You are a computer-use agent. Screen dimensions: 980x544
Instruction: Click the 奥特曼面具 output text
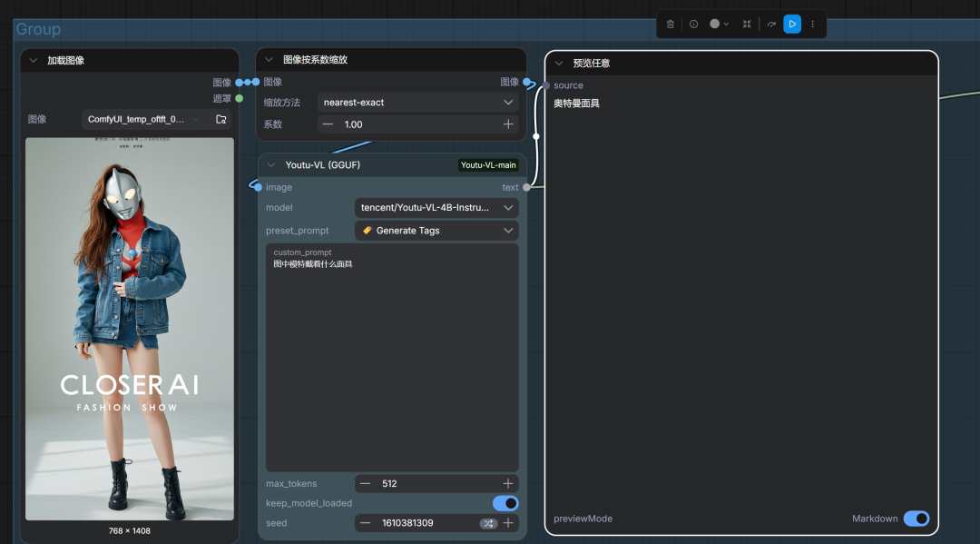click(x=576, y=104)
